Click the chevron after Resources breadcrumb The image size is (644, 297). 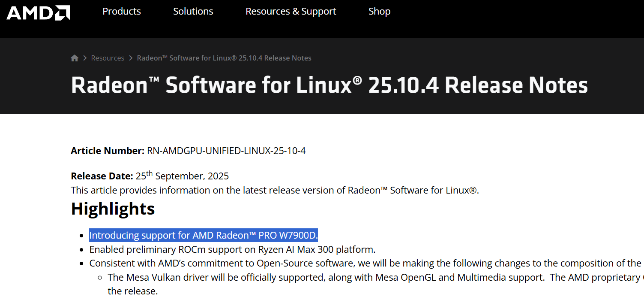(x=130, y=58)
